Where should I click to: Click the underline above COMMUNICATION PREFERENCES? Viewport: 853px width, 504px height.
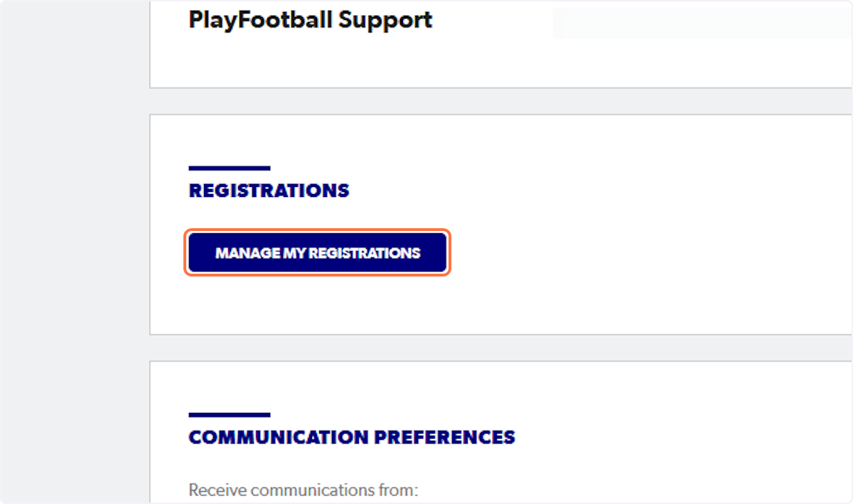229,416
